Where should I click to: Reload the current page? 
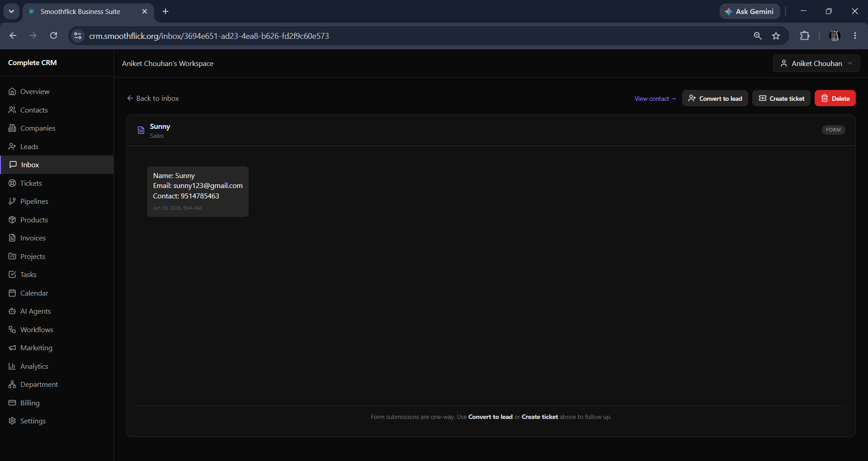pos(53,36)
